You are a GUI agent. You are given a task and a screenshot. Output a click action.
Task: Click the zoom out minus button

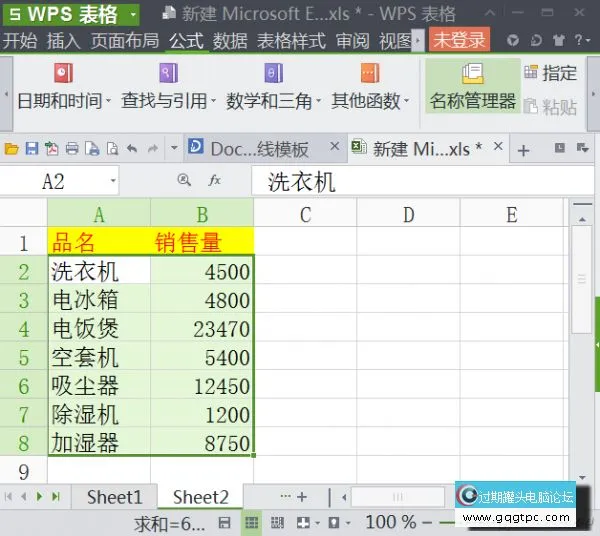(x=427, y=522)
